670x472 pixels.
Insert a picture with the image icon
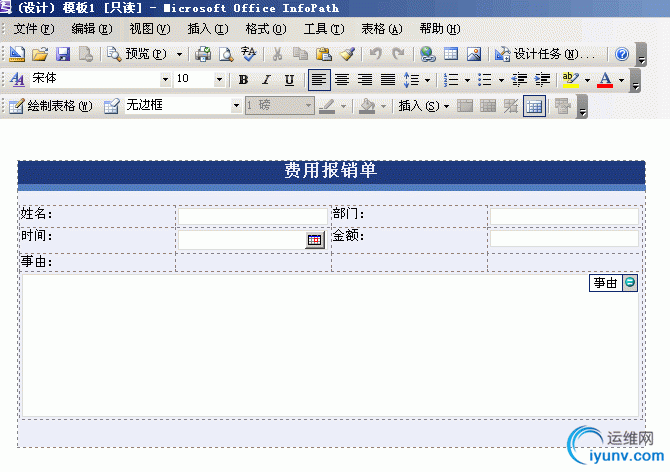(474, 54)
